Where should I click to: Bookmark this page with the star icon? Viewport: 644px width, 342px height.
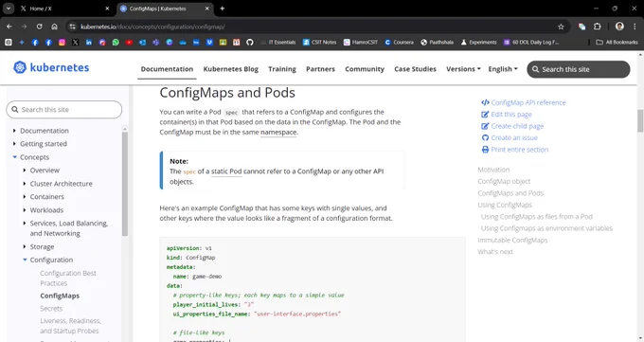(561, 27)
